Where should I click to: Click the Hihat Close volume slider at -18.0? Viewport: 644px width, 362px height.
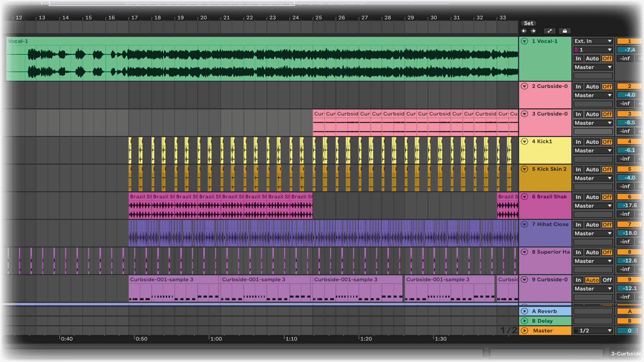click(x=629, y=233)
